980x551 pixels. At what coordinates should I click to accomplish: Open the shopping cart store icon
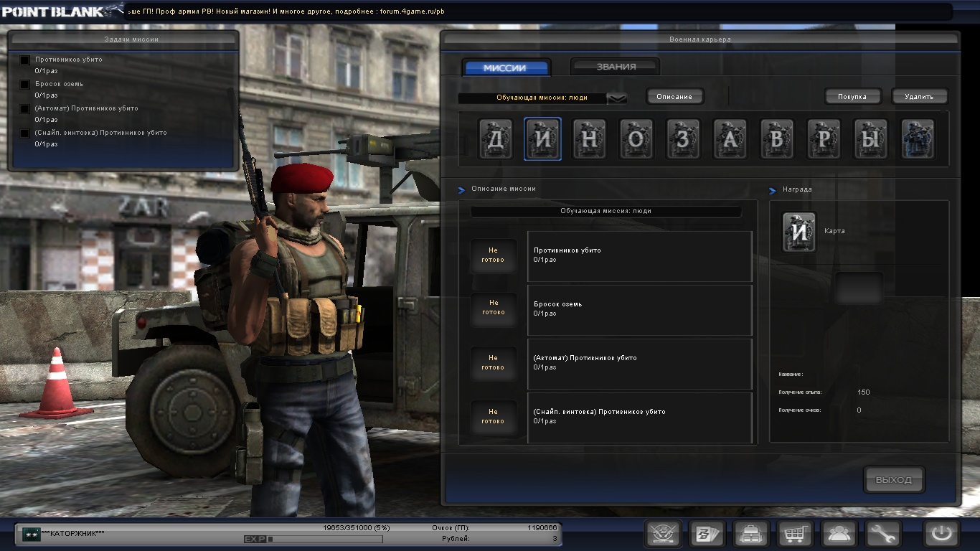pyautogui.click(x=795, y=534)
